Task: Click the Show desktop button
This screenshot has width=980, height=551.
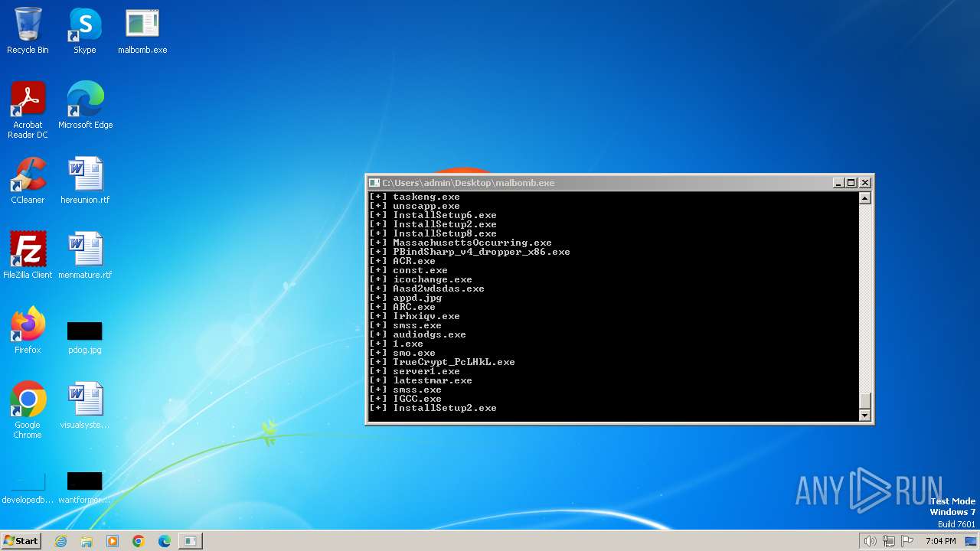Action: click(x=972, y=541)
